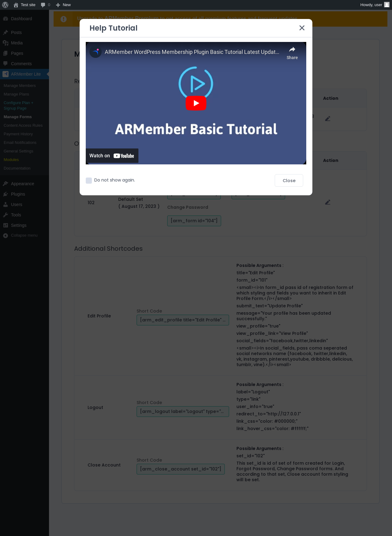Screen dimensions: 392x536
Task: Open the Settings menu
Action: click(x=24, y=225)
